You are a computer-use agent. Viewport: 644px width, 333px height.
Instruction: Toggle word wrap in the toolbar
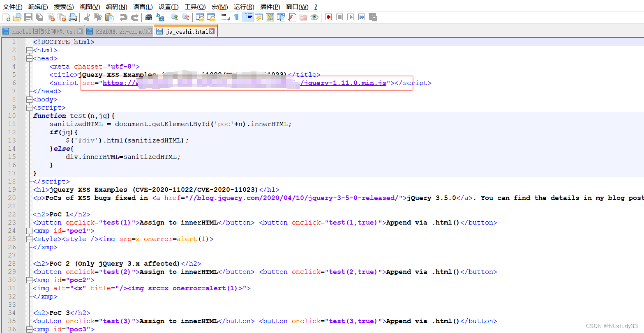coord(226,17)
